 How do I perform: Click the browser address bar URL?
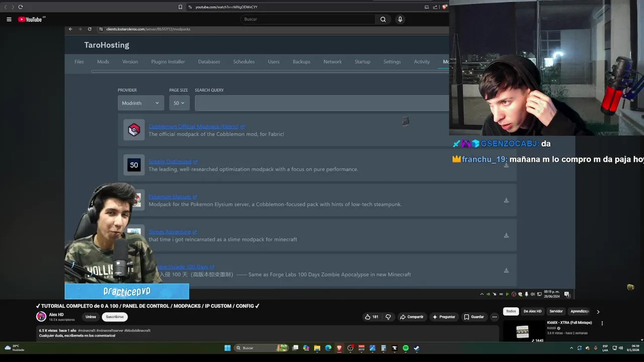point(226,7)
